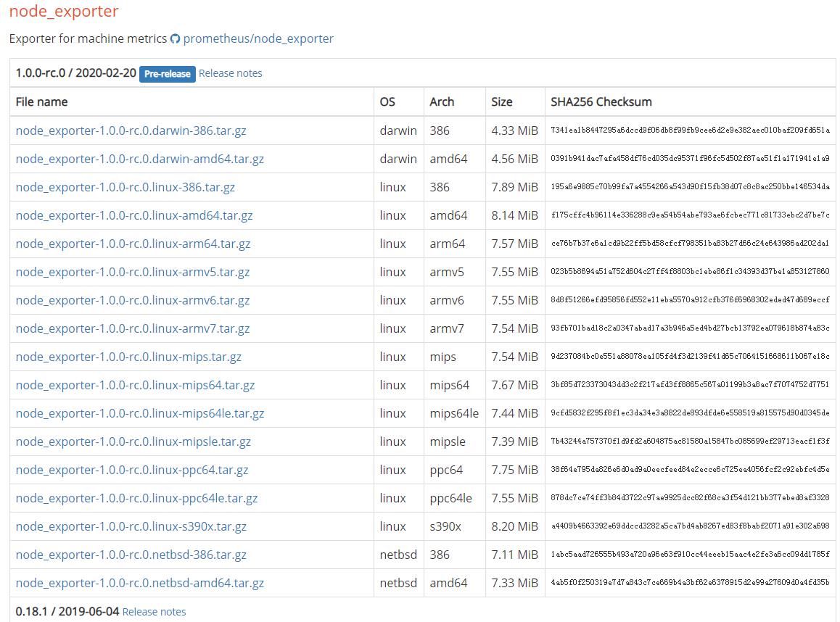This screenshot has height=622, width=840.
Task: Click the 7.33 MiB size cell
Action: (515, 583)
